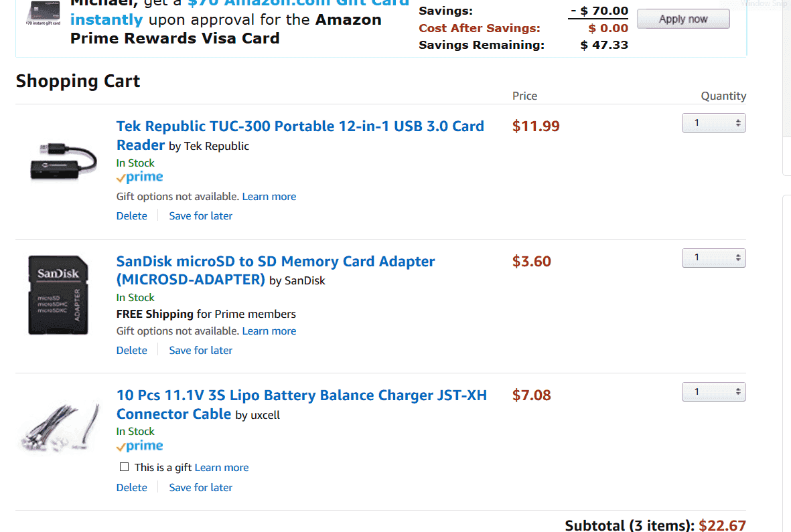Open Learn more beside 'This is a gift'
791x532 pixels.
pyautogui.click(x=222, y=468)
